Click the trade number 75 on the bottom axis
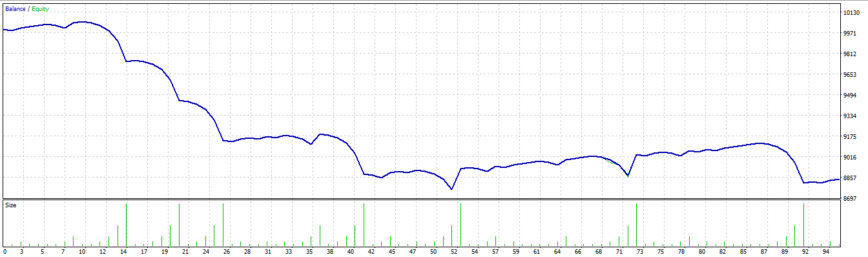This screenshot has height=257, width=868. click(x=661, y=251)
